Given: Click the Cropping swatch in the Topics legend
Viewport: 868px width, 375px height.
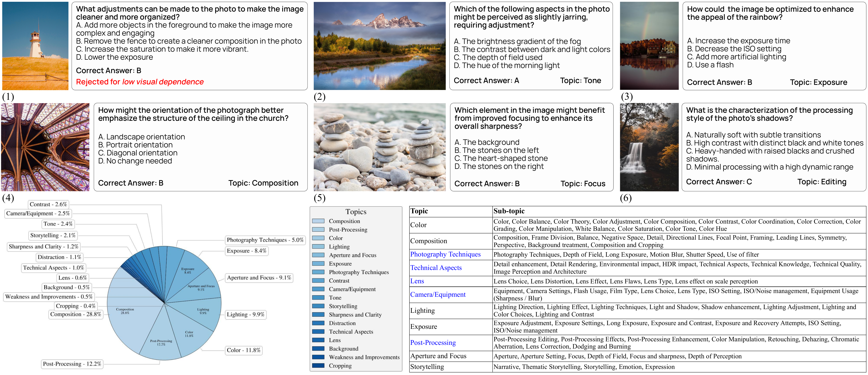Looking at the screenshot, I should [x=318, y=366].
